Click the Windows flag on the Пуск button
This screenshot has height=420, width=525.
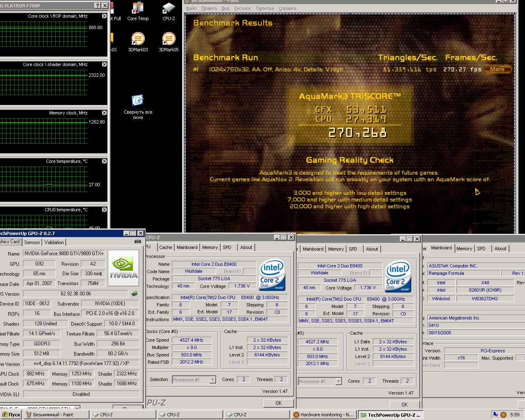(x=4, y=415)
